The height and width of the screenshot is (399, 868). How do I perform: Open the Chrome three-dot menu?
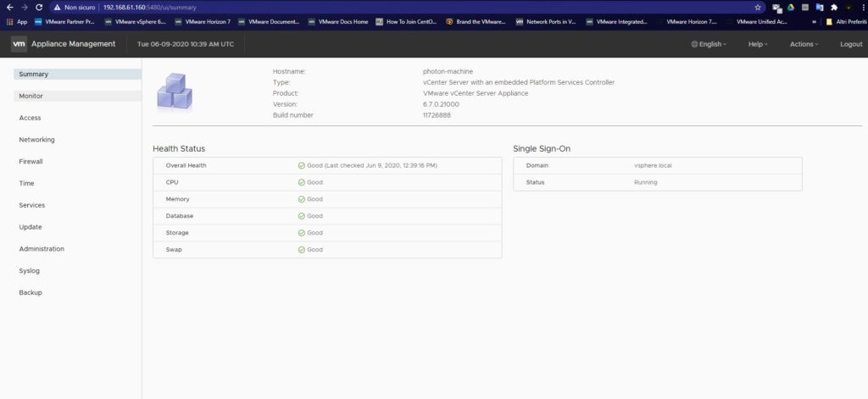pos(863,8)
